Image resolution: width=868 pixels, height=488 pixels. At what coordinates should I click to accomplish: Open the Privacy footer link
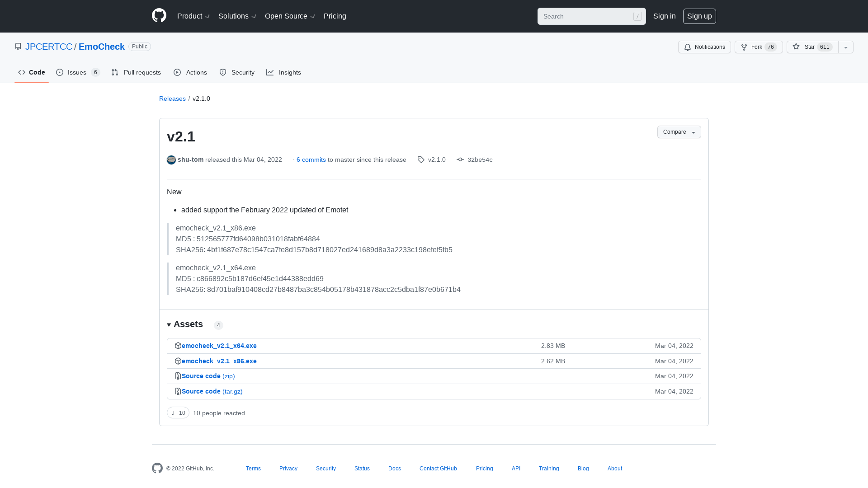(x=288, y=469)
